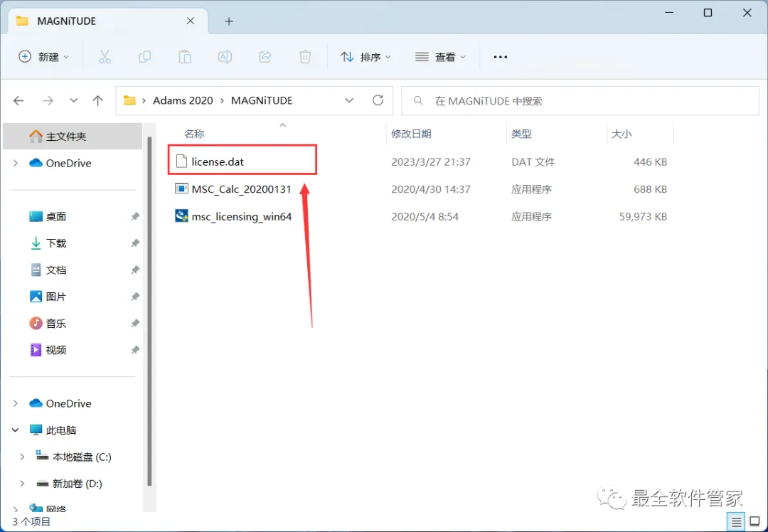Expand 本地磁盘 (C:) node

pos(22,457)
